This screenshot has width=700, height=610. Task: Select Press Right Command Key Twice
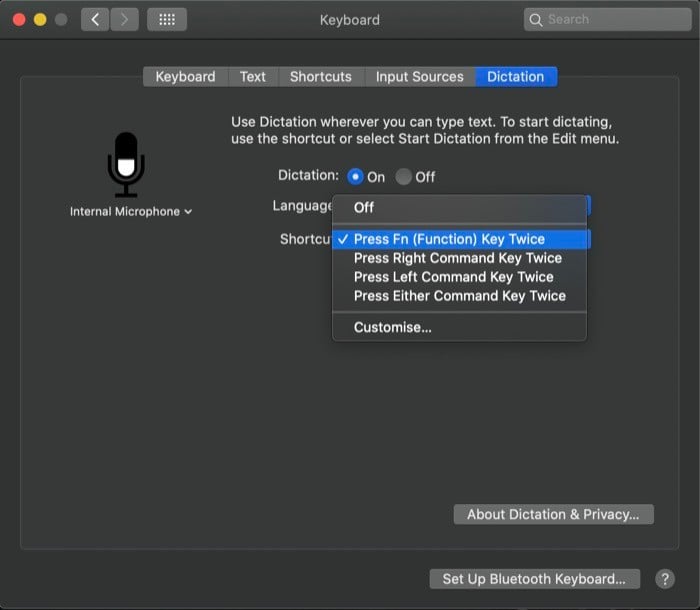pyautogui.click(x=459, y=258)
